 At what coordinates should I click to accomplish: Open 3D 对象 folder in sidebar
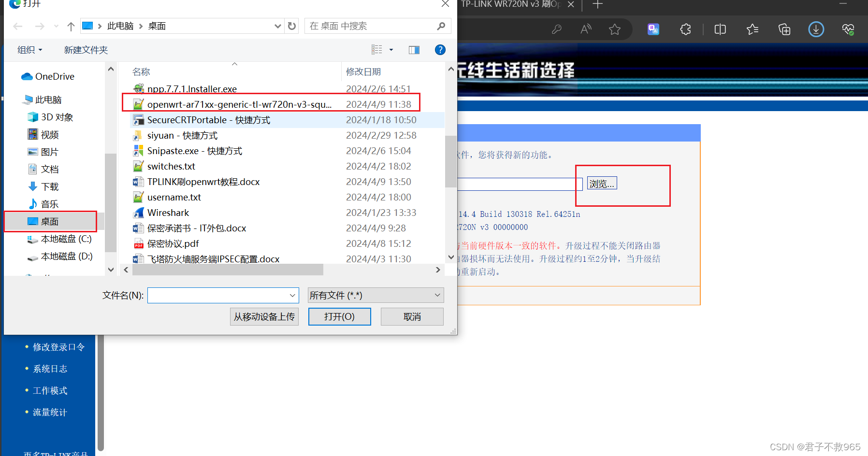click(51, 117)
